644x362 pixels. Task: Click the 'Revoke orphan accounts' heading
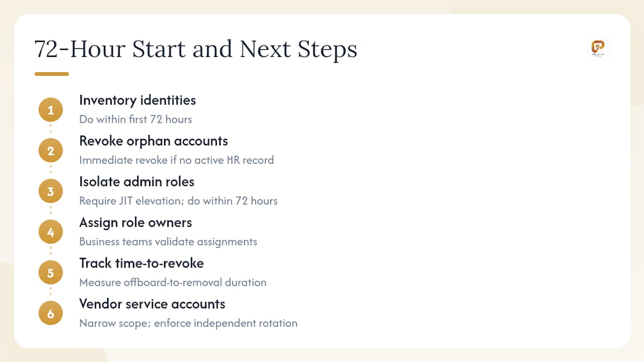pyautogui.click(x=153, y=141)
